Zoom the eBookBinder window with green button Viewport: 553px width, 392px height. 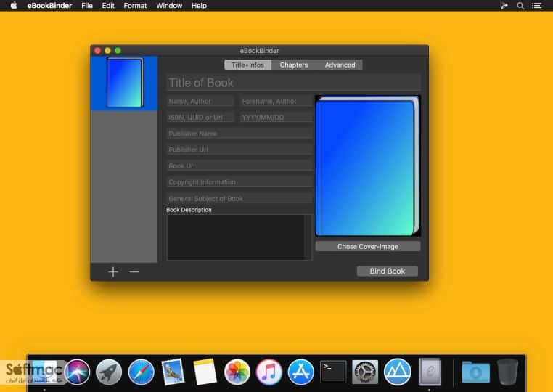pyautogui.click(x=118, y=51)
